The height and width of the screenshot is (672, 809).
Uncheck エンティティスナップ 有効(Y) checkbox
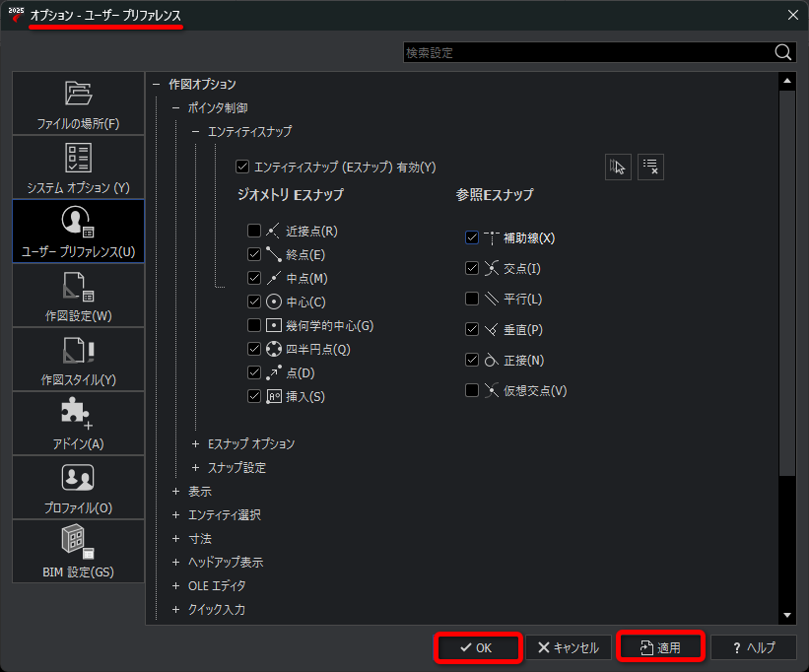[x=242, y=167]
